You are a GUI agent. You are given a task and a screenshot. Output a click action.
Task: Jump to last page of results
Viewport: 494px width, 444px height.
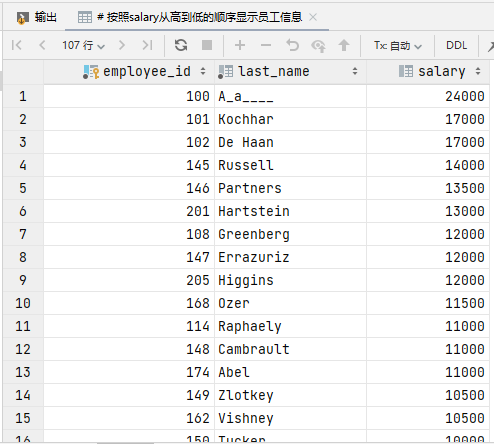147,45
